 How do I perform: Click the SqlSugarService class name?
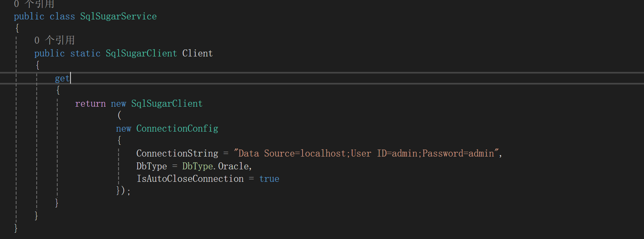click(x=118, y=16)
